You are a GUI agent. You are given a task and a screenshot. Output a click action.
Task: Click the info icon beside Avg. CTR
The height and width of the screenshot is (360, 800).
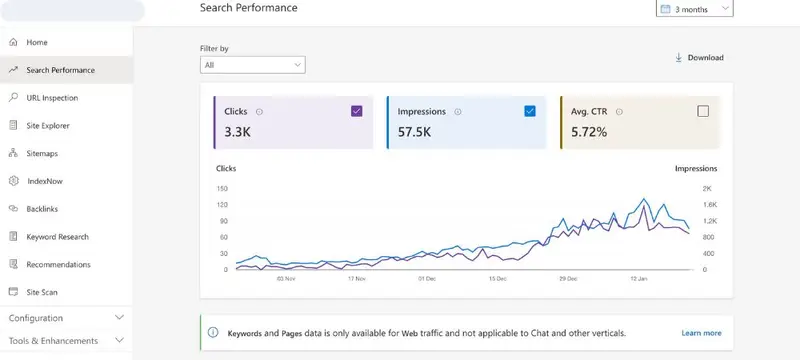tap(619, 112)
